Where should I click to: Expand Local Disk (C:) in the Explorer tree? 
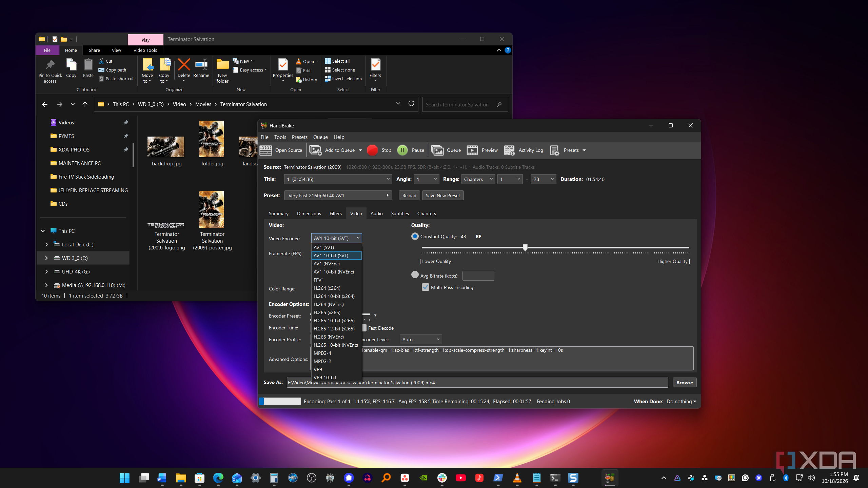pyautogui.click(x=46, y=244)
